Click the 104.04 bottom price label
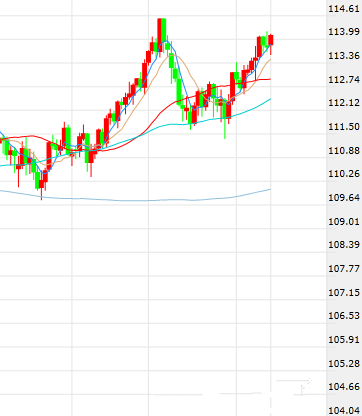This screenshot has height=416, width=362. coord(344,410)
